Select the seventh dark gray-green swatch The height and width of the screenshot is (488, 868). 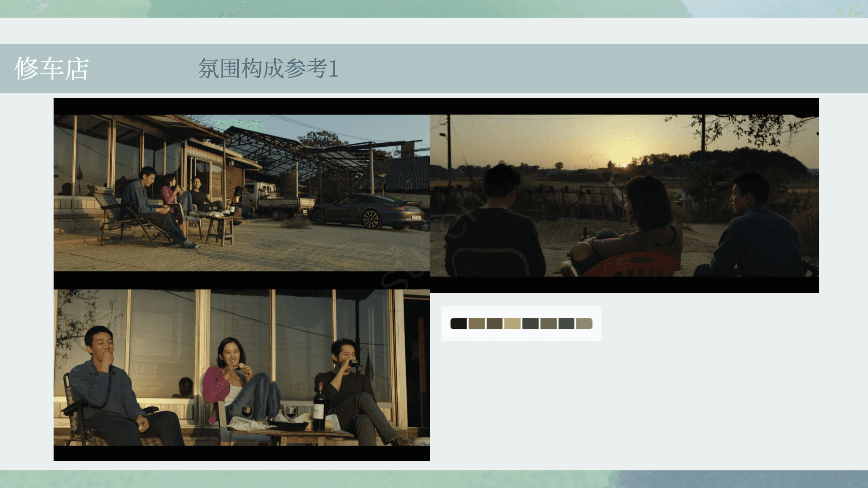566,324
